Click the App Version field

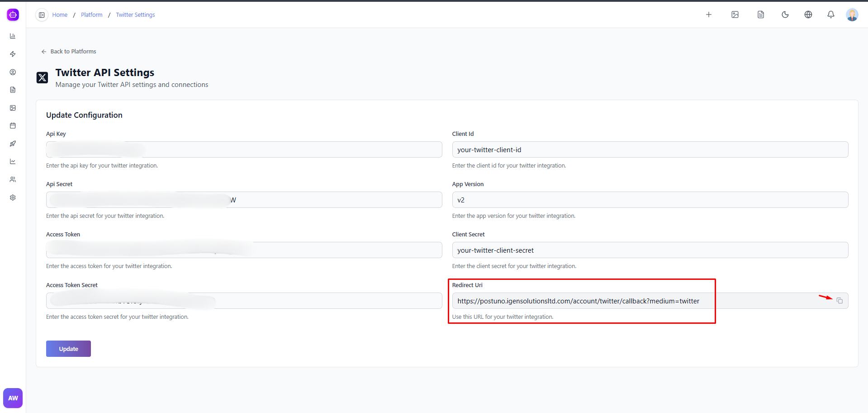pos(650,200)
